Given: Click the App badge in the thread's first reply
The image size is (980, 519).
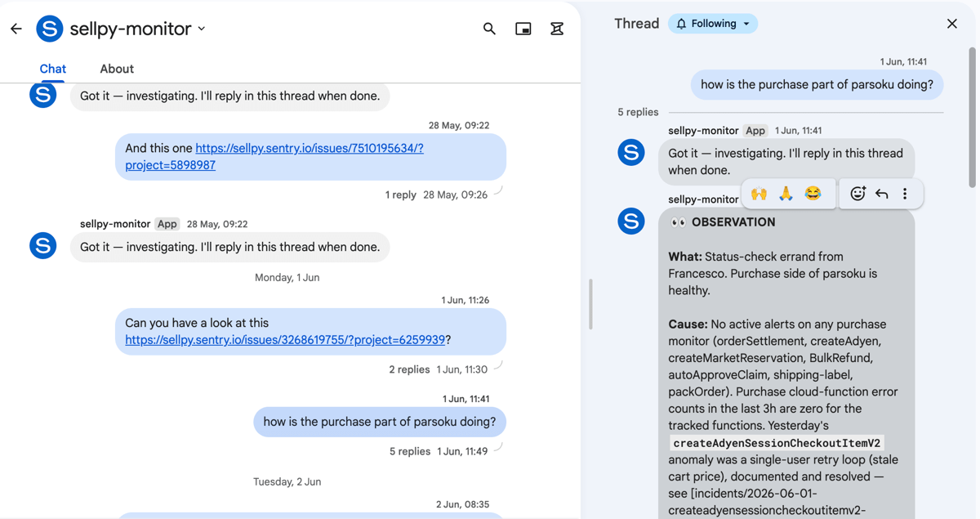Looking at the screenshot, I should 755,131.
